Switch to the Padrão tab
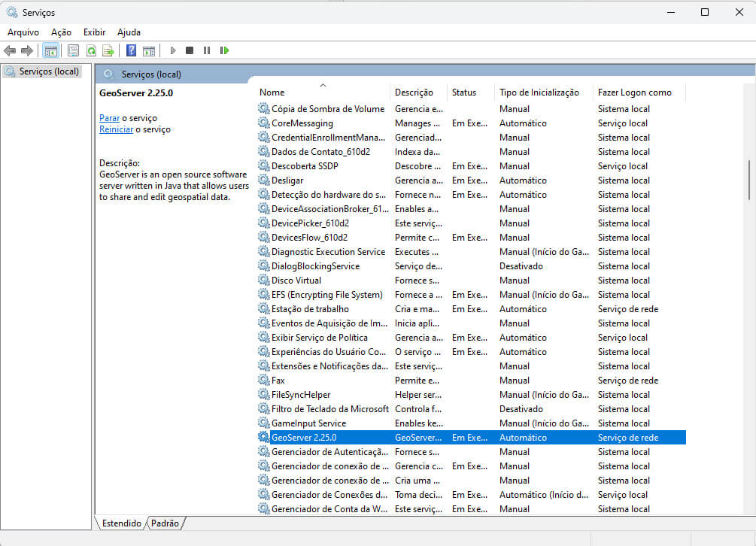Viewport: 756px width, 546px height. [164, 523]
